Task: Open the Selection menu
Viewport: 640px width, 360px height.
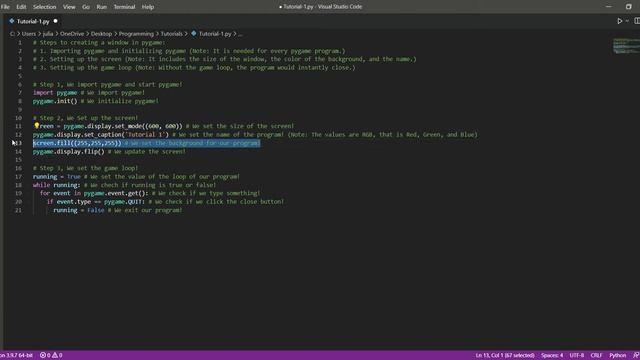Action: click(44, 7)
